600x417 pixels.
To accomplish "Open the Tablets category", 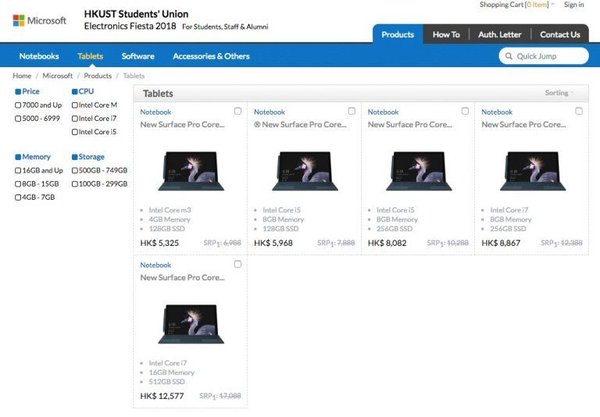I will click(90, 56).
